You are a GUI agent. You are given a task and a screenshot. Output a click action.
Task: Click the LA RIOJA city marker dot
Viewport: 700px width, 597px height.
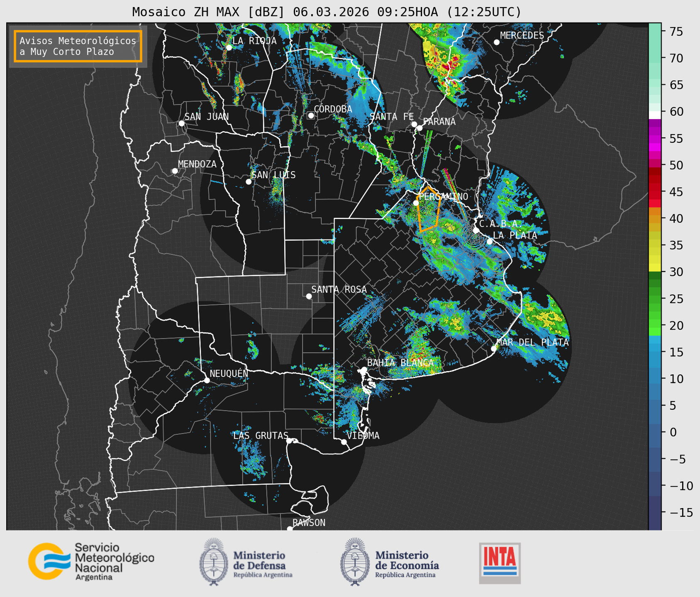tap(229, 48)
